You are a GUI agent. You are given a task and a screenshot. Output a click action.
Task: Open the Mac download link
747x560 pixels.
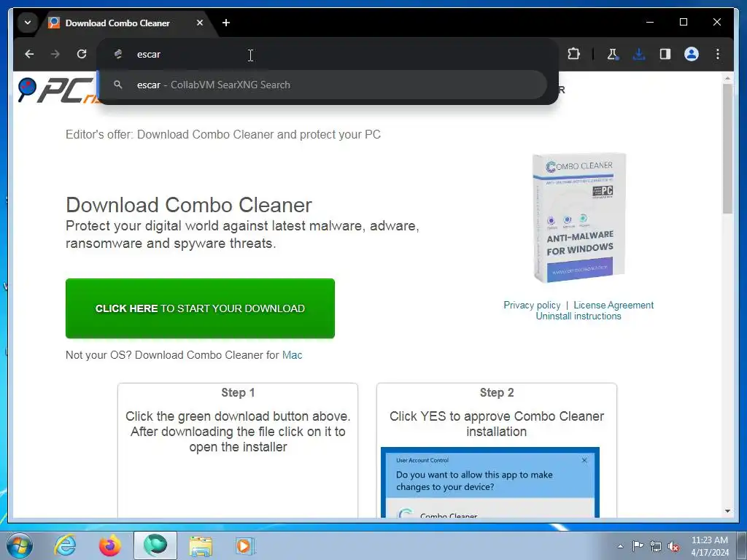pos(292,355)
